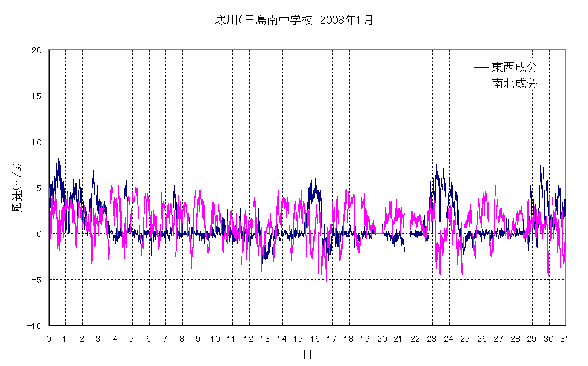Image resolution: width=588 pixels, height=366 pixels.
Task: Select the y-axis tick value 10
Action: pos(37,142)
